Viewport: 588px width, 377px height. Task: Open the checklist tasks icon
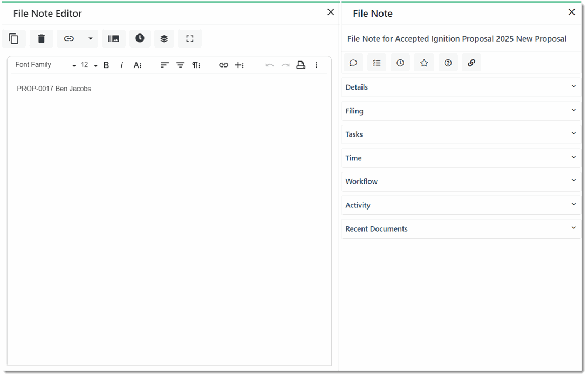tap(377, 63)
